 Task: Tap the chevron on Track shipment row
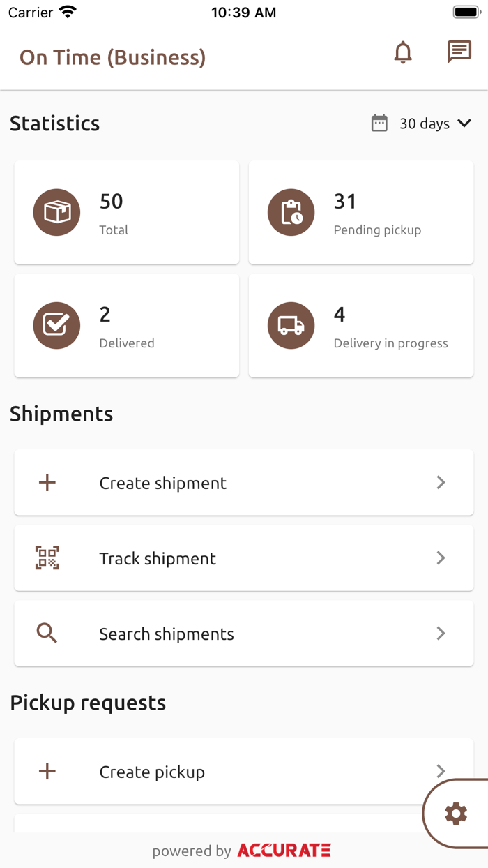[441, 558]
